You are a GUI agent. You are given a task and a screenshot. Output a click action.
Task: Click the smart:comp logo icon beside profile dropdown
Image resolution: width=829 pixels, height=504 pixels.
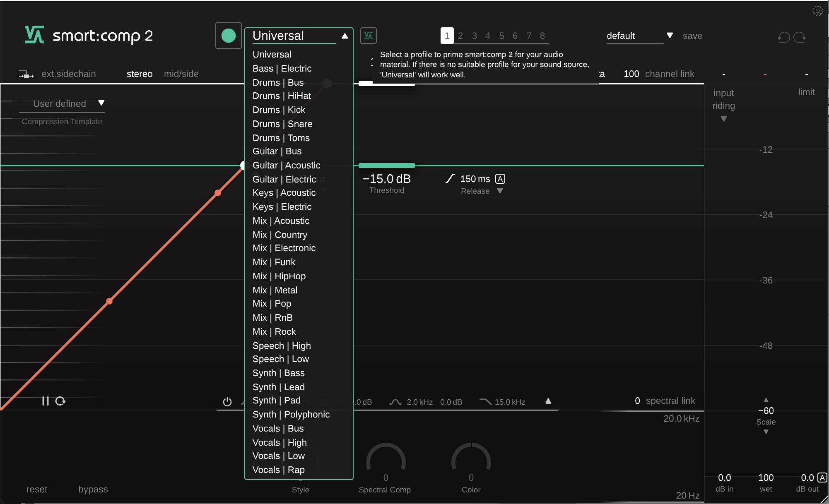click(x=368, y=36)
